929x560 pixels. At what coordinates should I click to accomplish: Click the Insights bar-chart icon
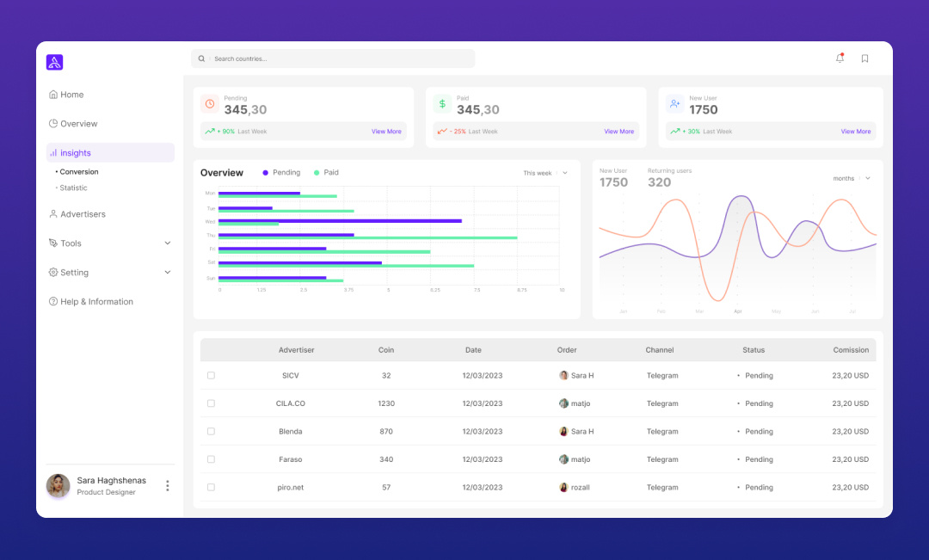click(x=55, y=152)
